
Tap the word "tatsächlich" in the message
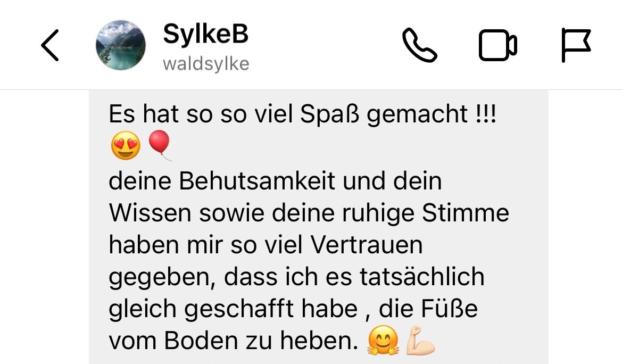tap(422, 277)
